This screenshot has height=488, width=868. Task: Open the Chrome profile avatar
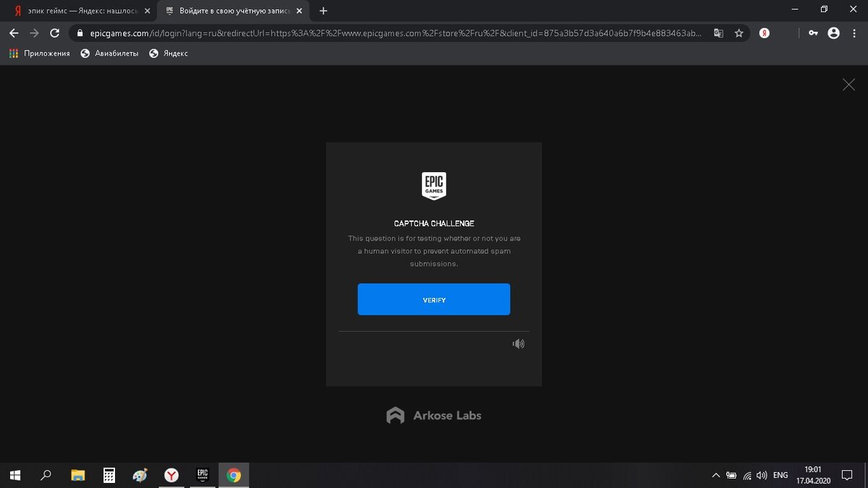(x=833, y=33)
